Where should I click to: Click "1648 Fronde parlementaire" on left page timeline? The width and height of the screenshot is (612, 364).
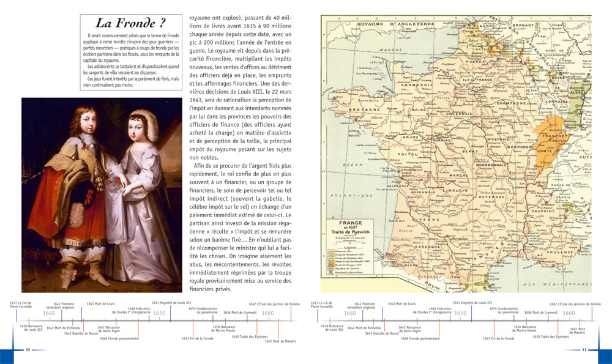tap(119, 338)
